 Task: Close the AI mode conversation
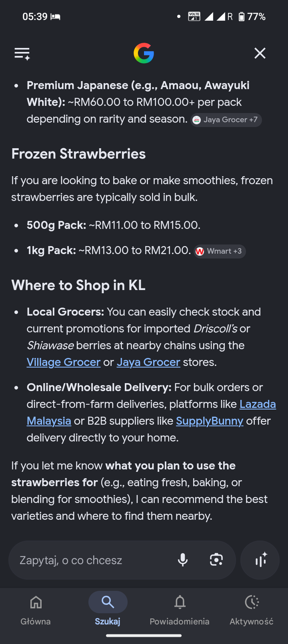[260, 53]
